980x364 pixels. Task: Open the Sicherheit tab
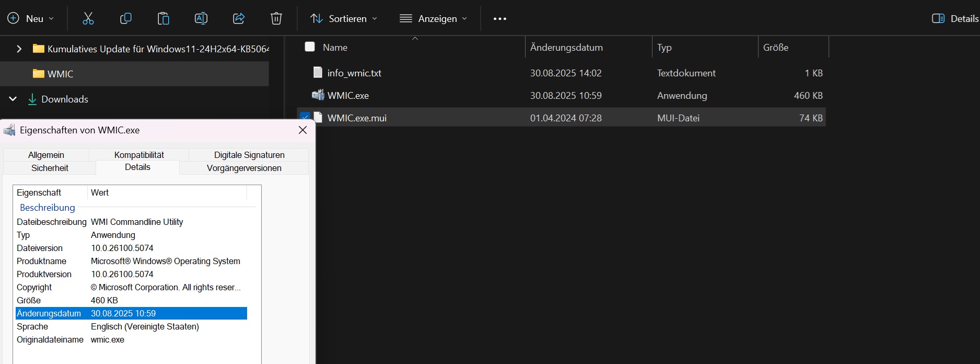[x=50, y=168]
